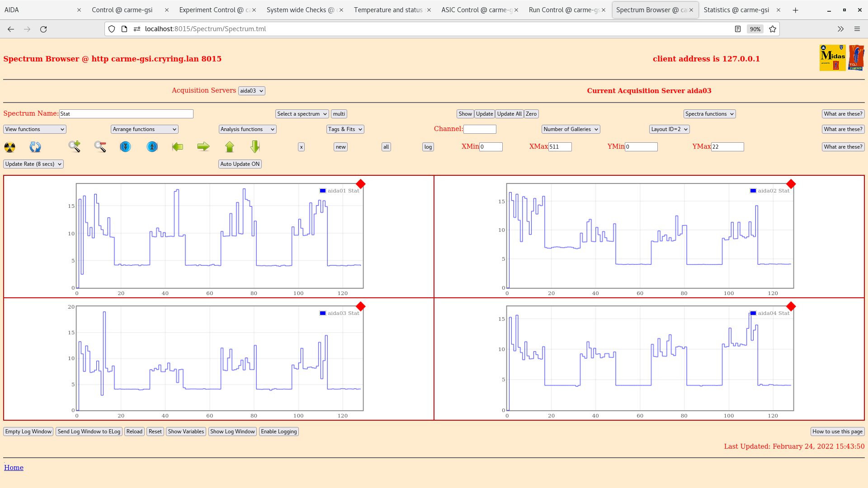Click the blue double down-arrow icon
Viewport: 868px width, 488px height.
click(125, 147)
